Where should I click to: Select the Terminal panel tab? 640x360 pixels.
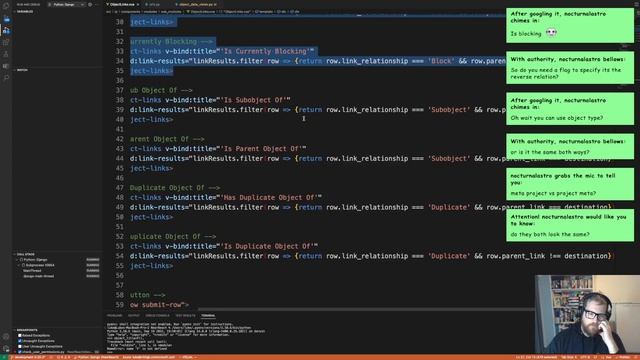coord(208,316)
